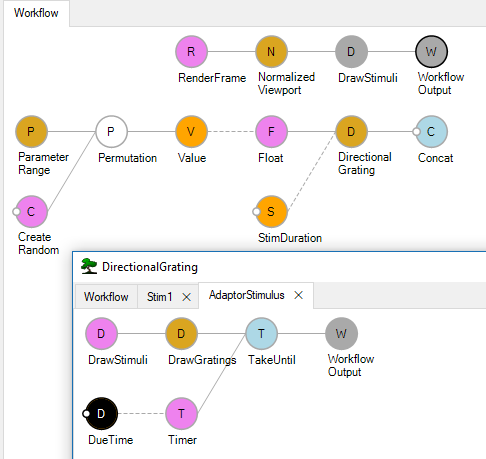Open the Workflow tab in DirectionalGrating window

(x=106, y=297)
